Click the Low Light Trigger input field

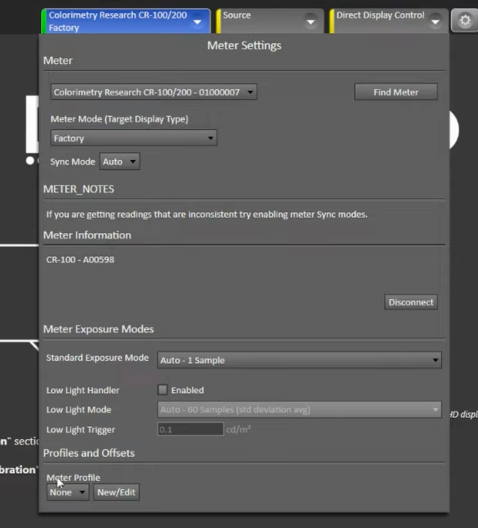190,429
